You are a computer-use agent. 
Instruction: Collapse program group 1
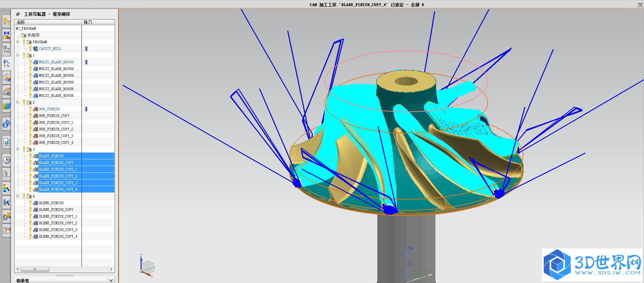click(x=18, y=55)
